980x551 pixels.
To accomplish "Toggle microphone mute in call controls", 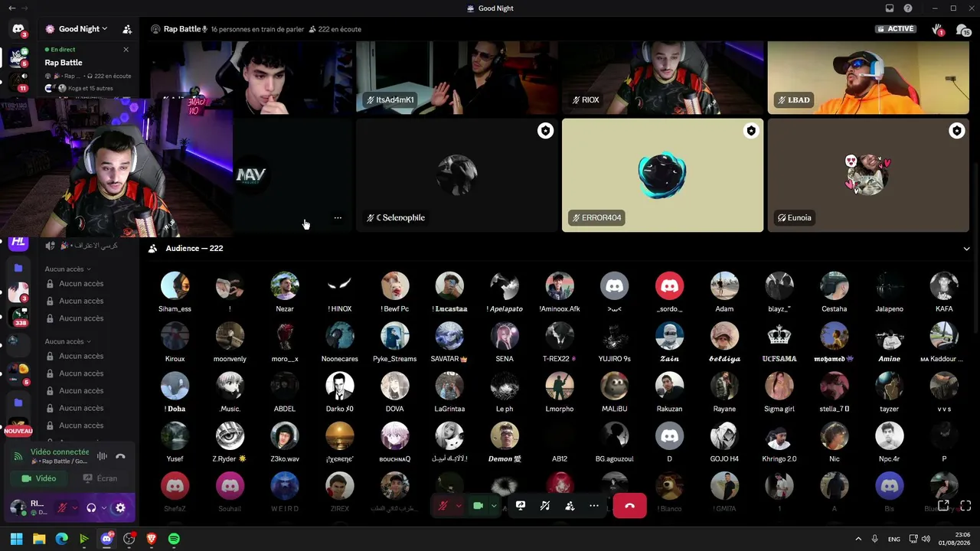I will coord(443,506).
